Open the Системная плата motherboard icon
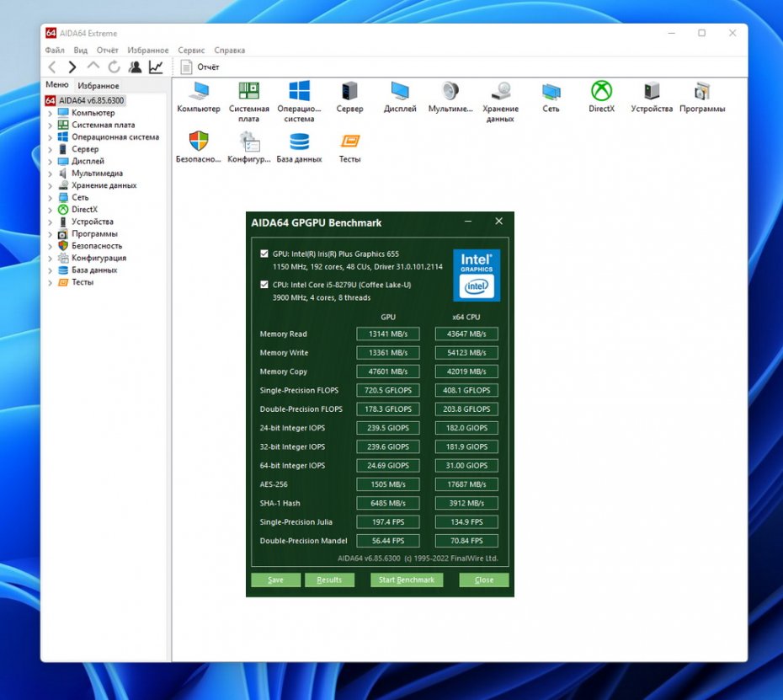 248,92
